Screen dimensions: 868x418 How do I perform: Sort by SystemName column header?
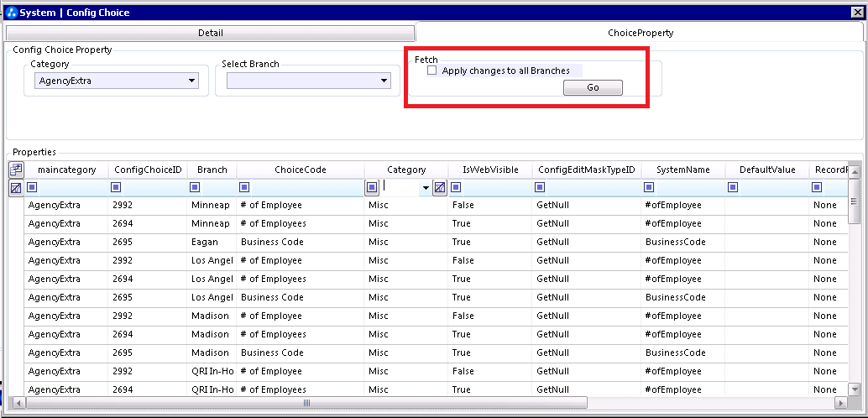(683, 170)
